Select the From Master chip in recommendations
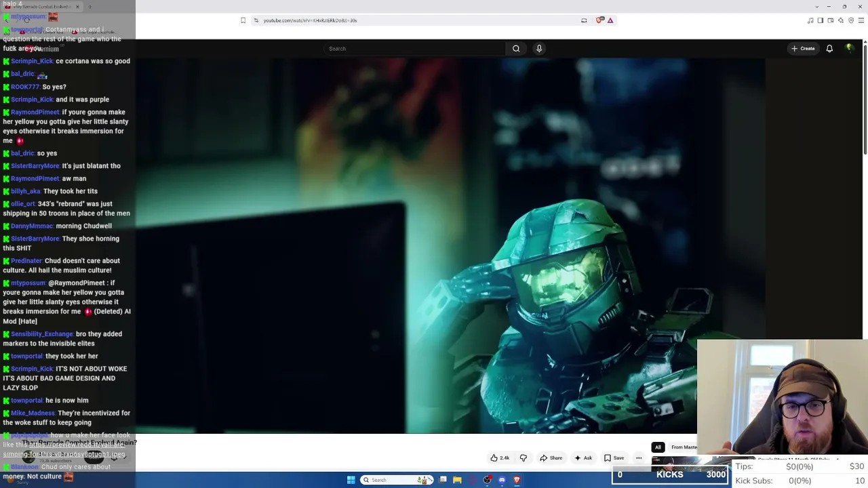 [684, 447]
